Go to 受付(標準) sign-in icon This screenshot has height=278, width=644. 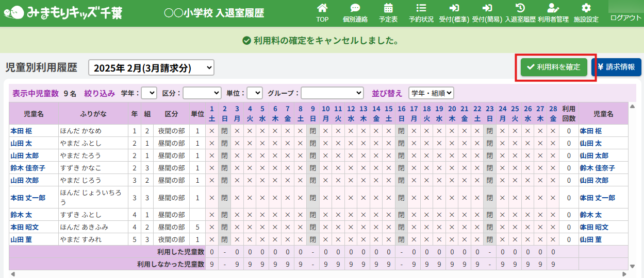click(x=454, y=9)
